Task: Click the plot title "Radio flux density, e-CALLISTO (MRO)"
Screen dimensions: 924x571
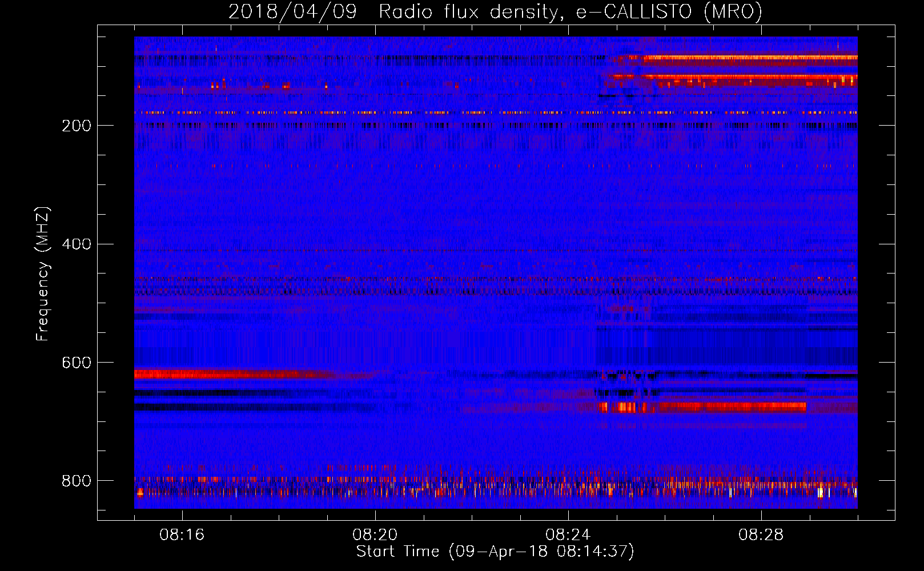Action: [x=571, y=11]
